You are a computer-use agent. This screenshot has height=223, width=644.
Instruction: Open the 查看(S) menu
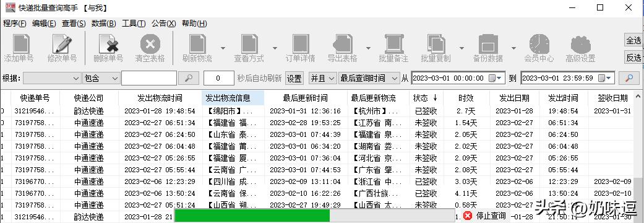(74, 24)
